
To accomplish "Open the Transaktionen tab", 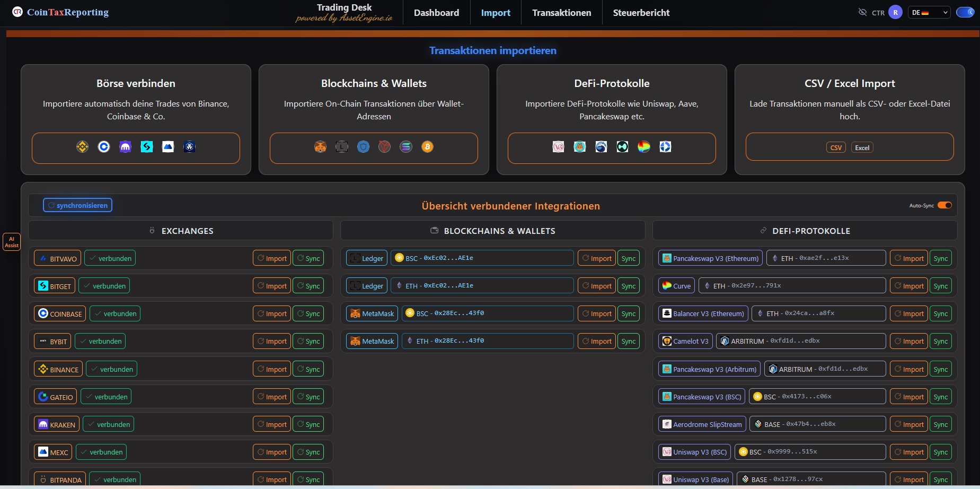I will click(562, 13).
